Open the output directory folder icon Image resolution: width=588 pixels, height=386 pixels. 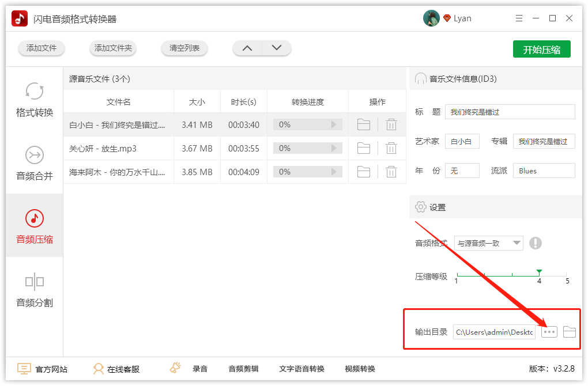pos(570,332)
